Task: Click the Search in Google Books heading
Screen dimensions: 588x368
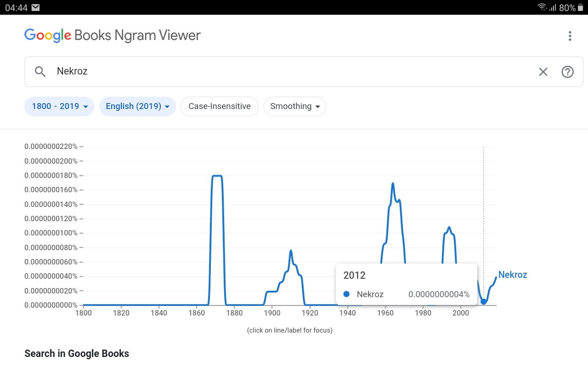Action: (x=77, y=353)
